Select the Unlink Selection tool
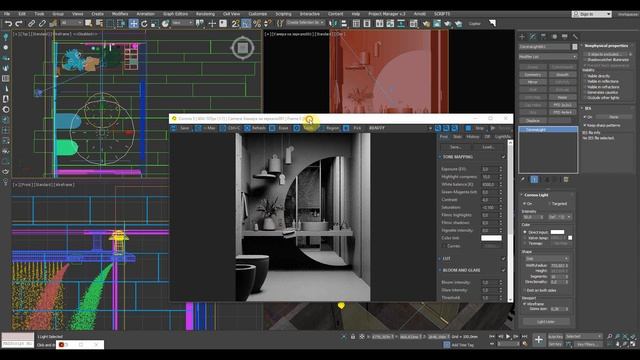The image size is (640, 360). coord(42,24)
